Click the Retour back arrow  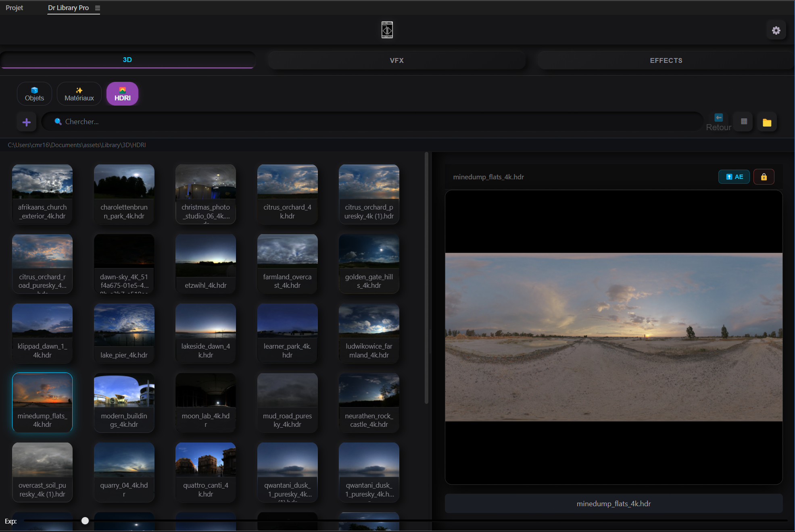click(x=718, y=122)
